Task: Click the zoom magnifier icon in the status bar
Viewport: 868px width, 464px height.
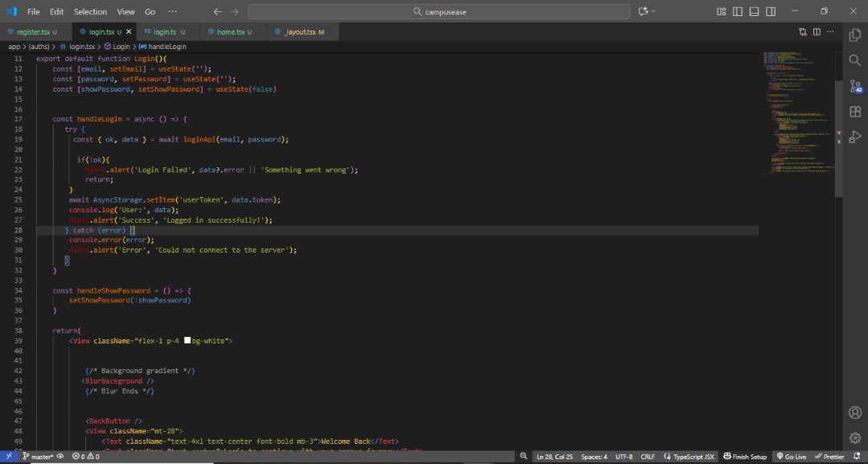Action: click(x=523, y=456)
